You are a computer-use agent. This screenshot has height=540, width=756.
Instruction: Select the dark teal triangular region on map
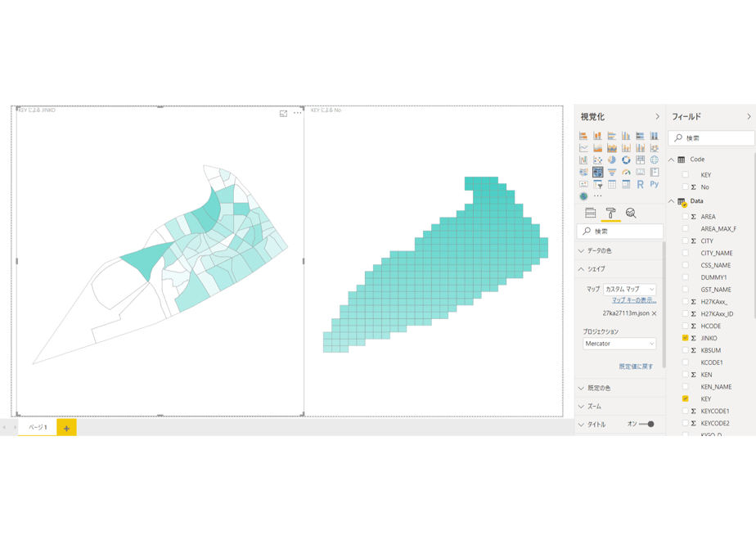click(x=147, y=259)
